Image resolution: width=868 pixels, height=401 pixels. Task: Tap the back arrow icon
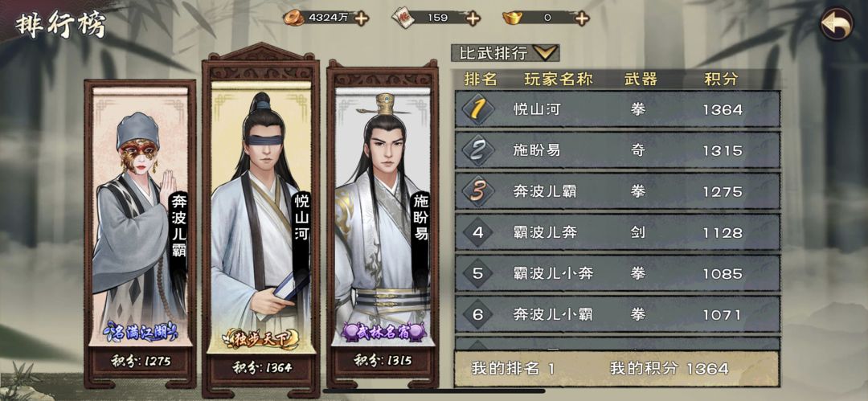[x=837, y=24]
